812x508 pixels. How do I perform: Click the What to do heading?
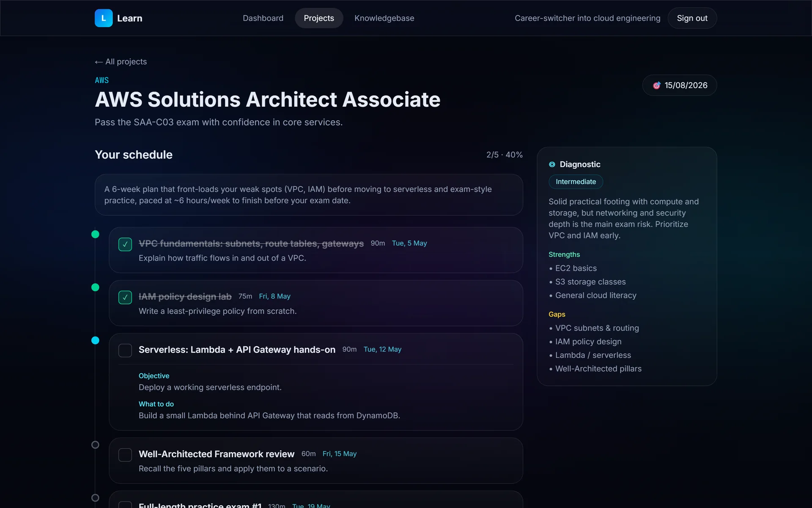(x=156, y=404)
